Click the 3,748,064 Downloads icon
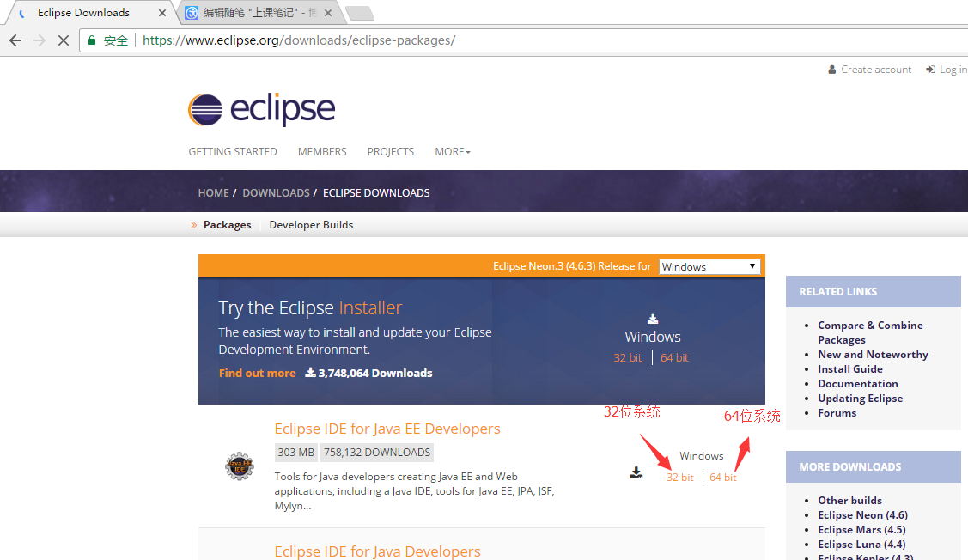 (311, 372)
